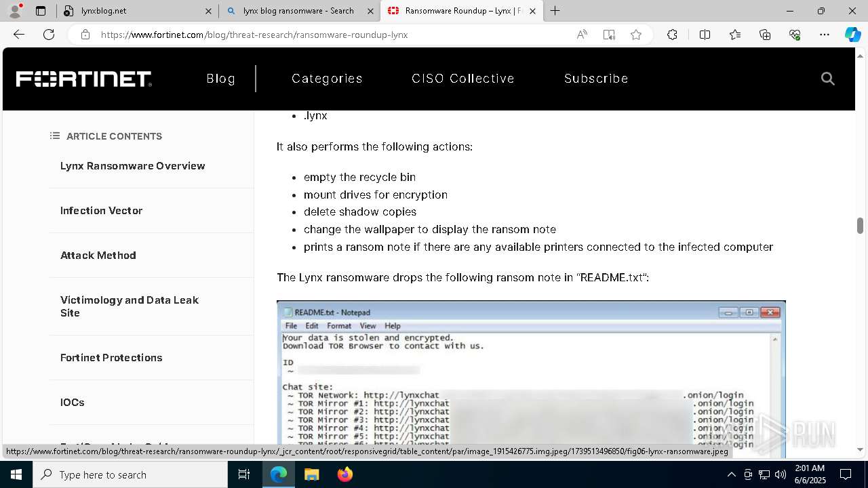Jump to Infection Vector section
This screenshot has height=488, width=868.
coord(102,211)
